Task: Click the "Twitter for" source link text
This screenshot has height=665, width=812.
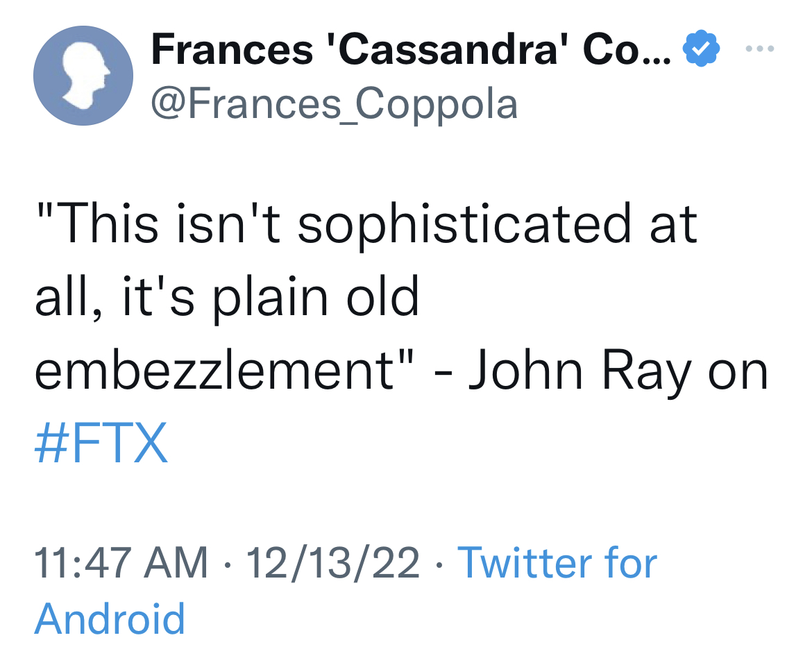Action: coord(557,562)
